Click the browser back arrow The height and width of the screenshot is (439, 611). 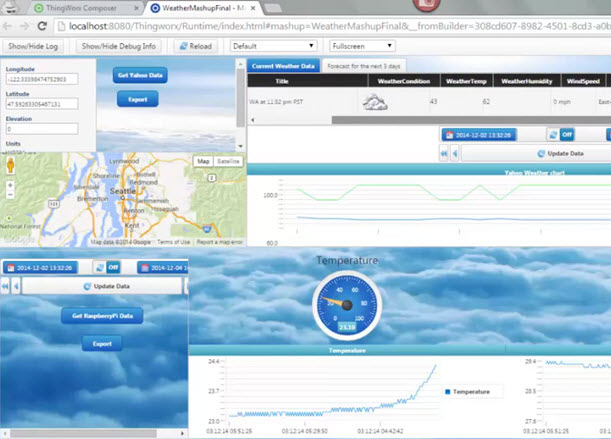[x=10, y=26]
